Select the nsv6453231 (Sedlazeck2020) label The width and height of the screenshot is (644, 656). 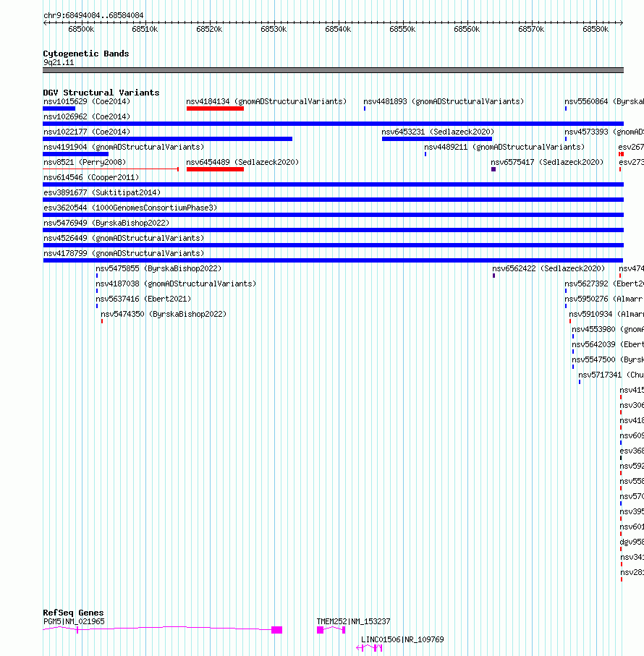(x=438, y=132)
